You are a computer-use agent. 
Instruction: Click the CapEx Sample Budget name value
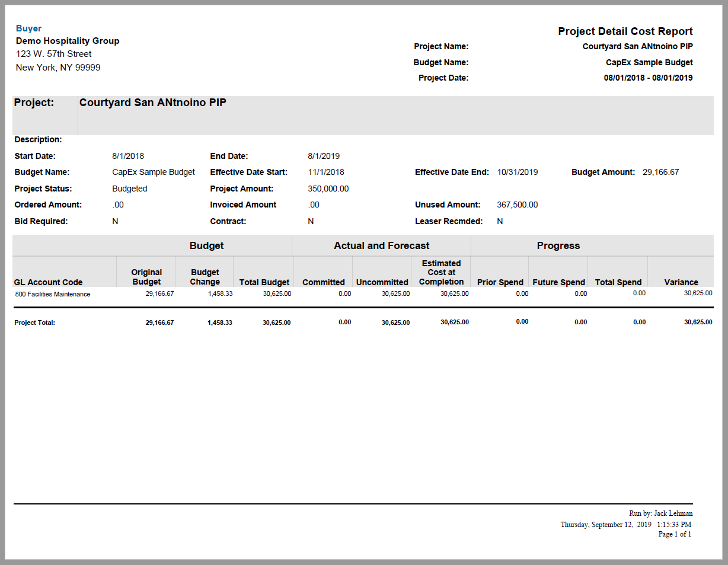coord(649,62)
